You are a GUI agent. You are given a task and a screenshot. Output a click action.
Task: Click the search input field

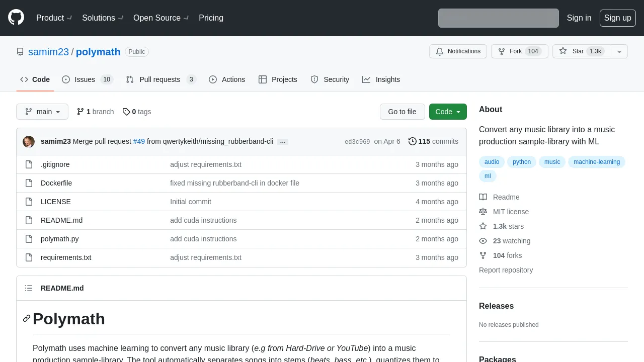coord(499,18)
